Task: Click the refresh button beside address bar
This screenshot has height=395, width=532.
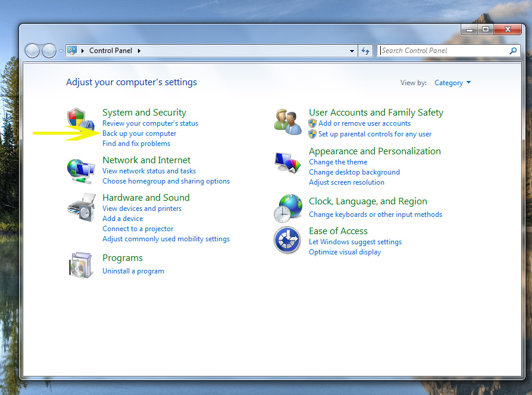Action: click(x=365, y=51)
